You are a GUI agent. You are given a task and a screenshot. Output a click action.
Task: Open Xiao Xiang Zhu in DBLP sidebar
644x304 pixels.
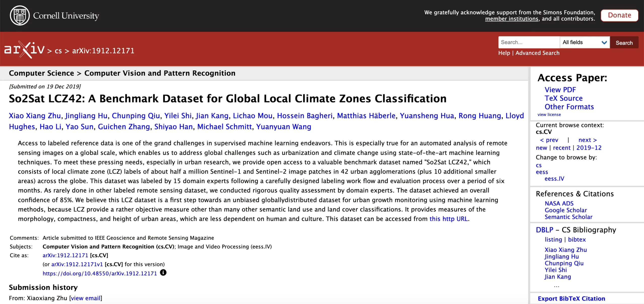point(566,250)
